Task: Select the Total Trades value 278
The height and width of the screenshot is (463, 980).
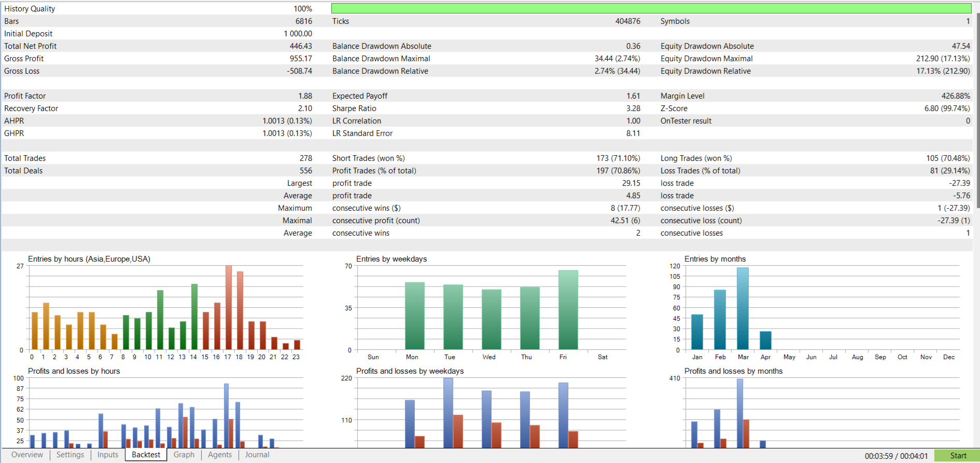Action: [306, 158]
